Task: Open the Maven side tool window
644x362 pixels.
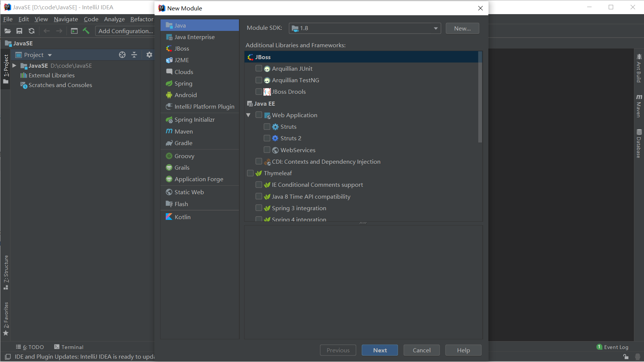Action: (639, 106)
